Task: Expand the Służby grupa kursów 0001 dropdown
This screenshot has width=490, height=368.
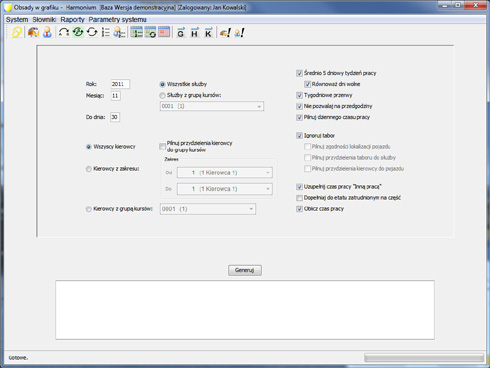Action: 212,106
